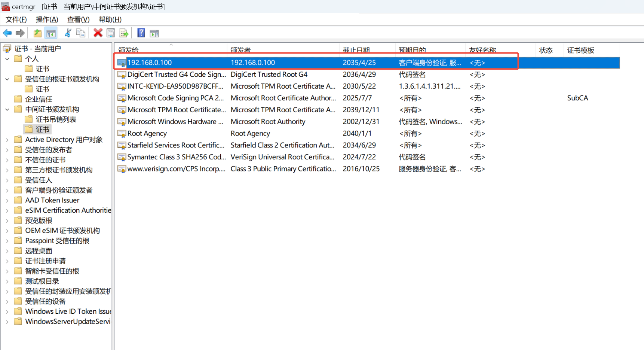The image size is (644, 350).
Task: Click certificate icon of 192.168.0.100 row
Action: click(x=122, y=63)
